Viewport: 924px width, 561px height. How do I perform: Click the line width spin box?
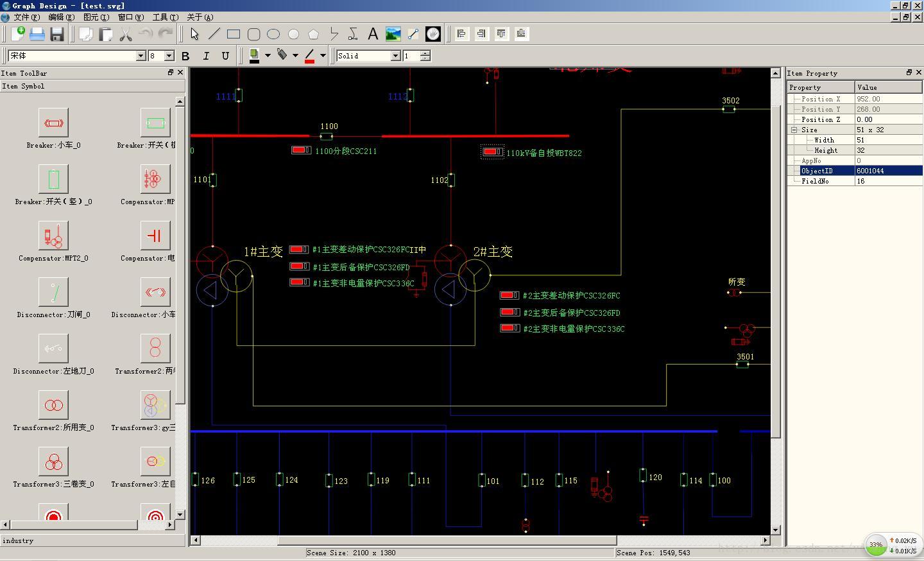416,56
